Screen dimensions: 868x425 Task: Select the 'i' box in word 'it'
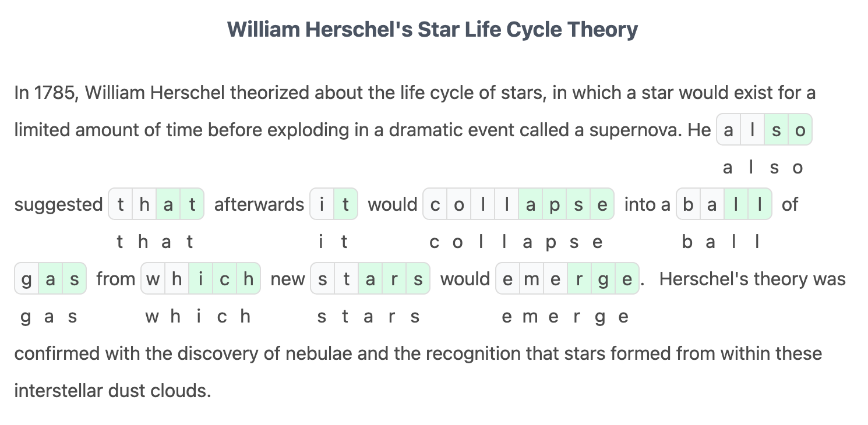322,204
